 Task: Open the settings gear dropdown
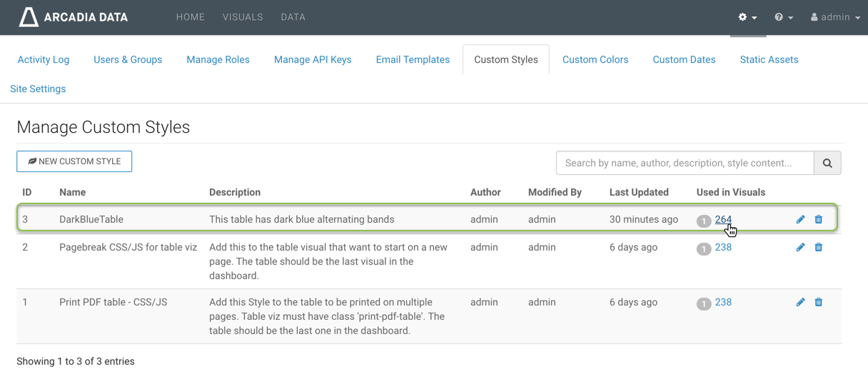(747, 17)
